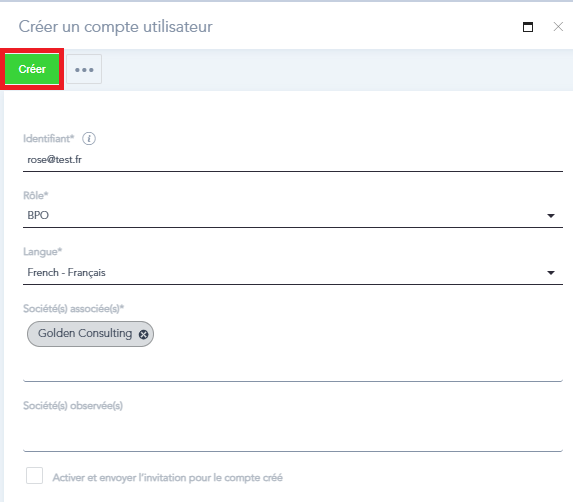Maximize the Créer un compte utilisateur dialog
Viewport: 573px width, 502px height.
click(528, 27)
